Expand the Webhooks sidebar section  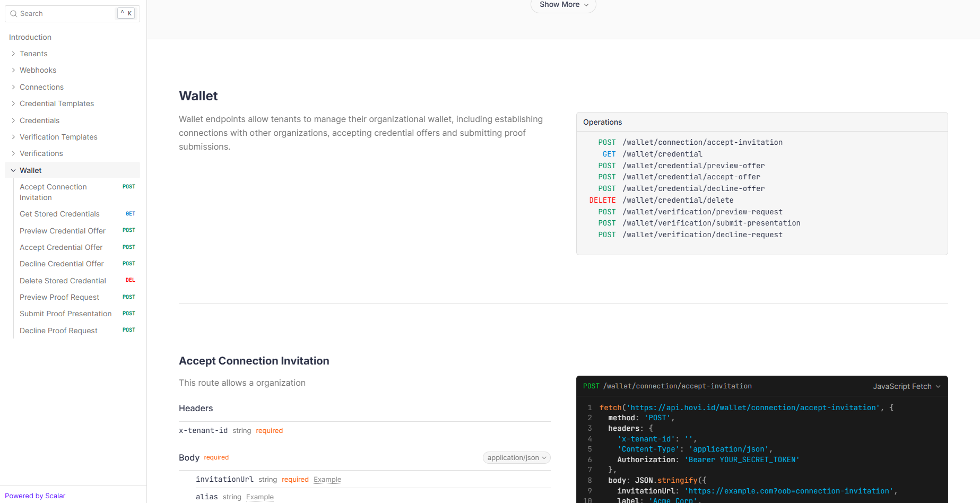pos(38,70)
